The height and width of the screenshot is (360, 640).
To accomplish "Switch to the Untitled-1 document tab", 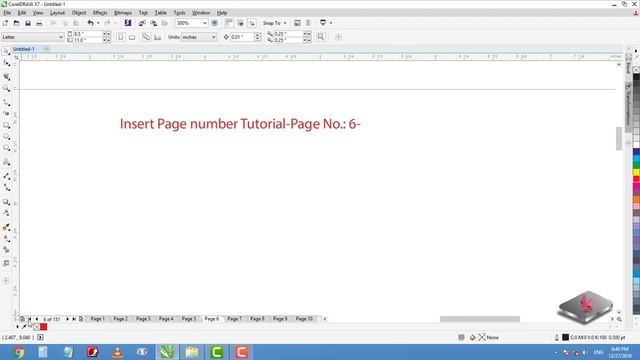I will coord(24,49).
